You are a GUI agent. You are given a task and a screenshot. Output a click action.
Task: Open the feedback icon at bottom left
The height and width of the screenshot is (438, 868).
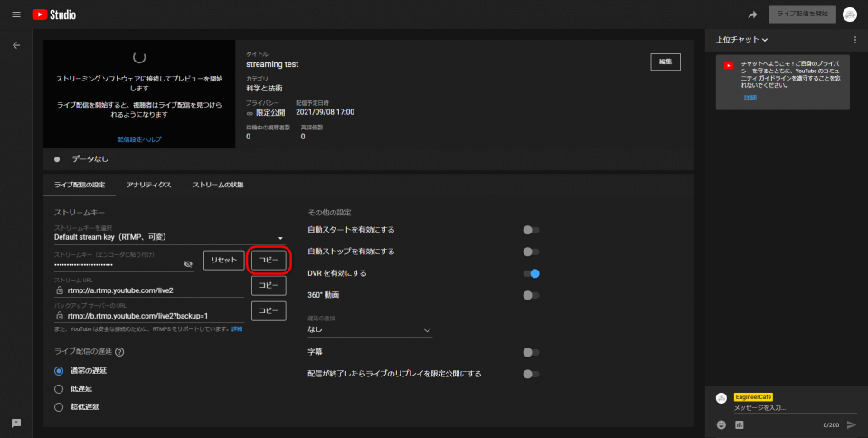pyautogui.click(x=15, y=423)
